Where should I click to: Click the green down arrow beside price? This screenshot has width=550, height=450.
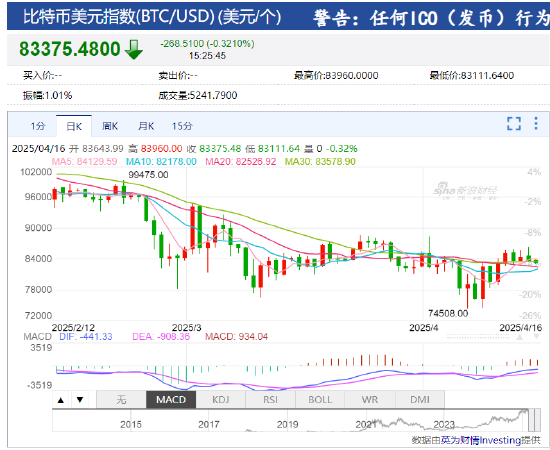[x=134, y=49]
